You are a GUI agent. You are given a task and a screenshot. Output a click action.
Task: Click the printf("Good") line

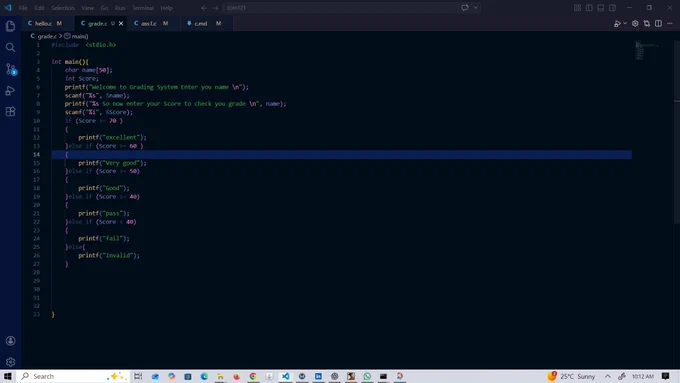[104, 188]
